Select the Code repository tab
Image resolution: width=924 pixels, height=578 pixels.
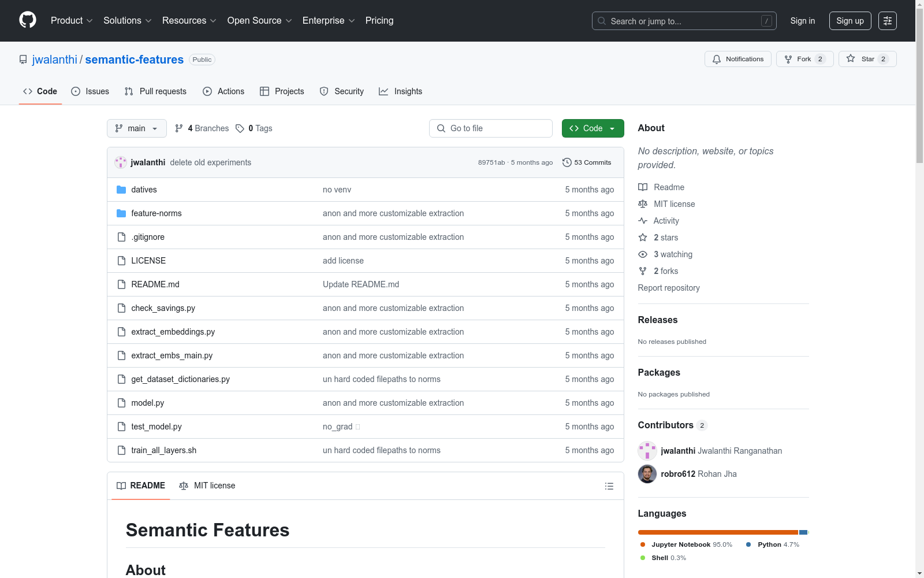tap(40, 91)
